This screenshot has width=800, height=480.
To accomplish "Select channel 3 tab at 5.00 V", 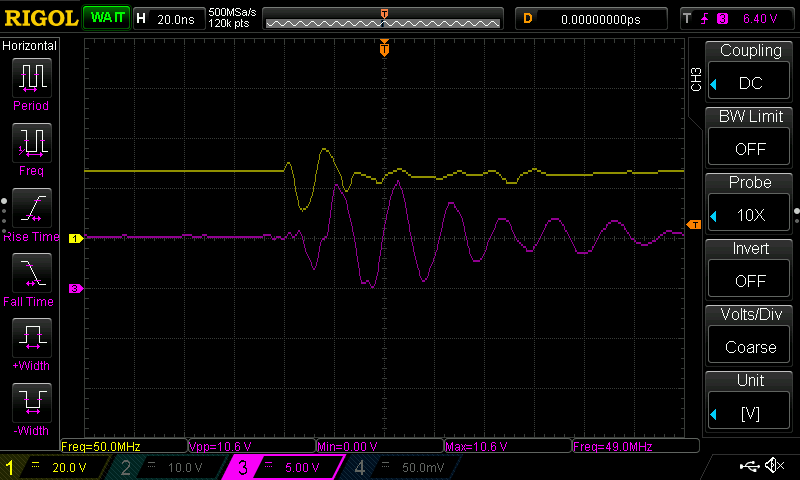I will tap(283, 467).
